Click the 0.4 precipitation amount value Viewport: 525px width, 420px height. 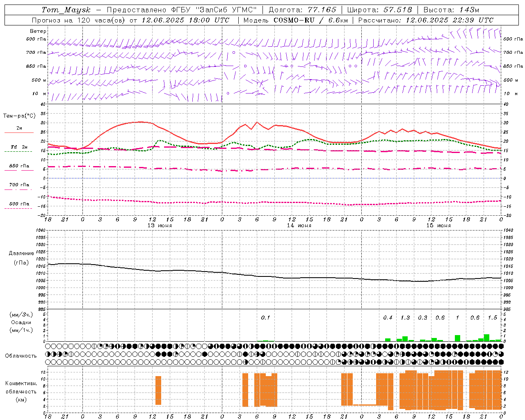point(388,317)
